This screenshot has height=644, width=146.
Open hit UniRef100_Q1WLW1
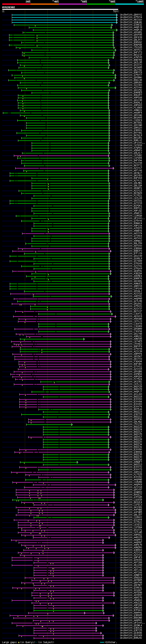click(x=131, y=22)
